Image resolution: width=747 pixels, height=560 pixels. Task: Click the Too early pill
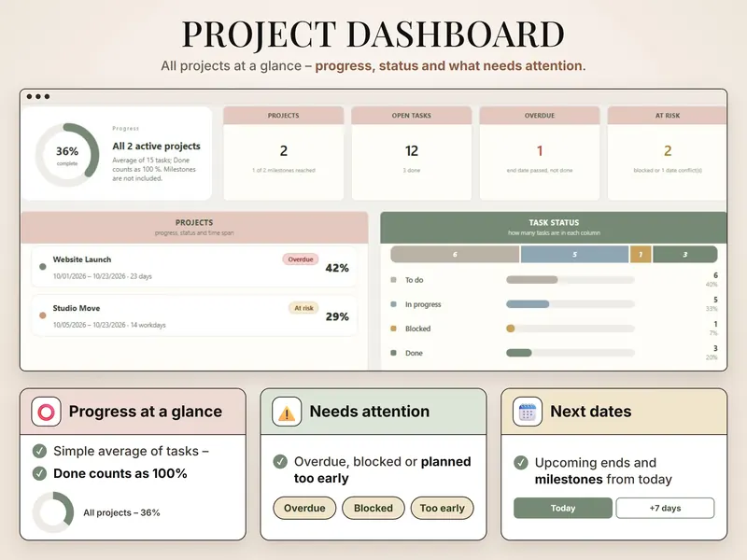tap(442, 508)
